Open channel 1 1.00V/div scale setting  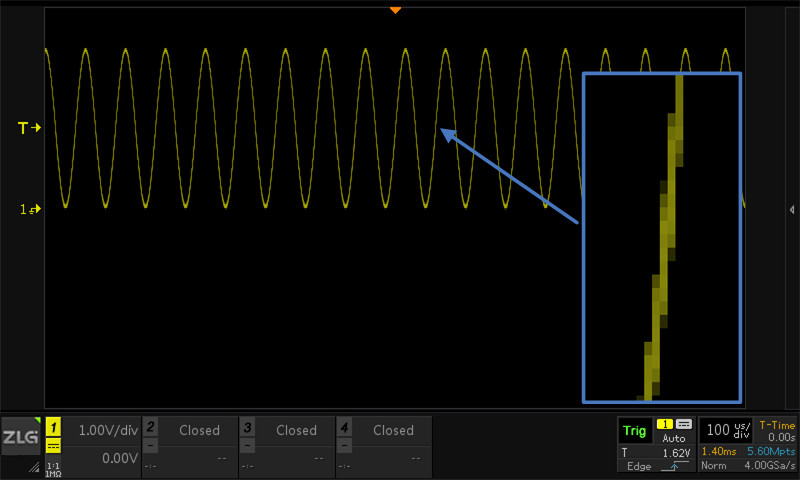(108, 431)
